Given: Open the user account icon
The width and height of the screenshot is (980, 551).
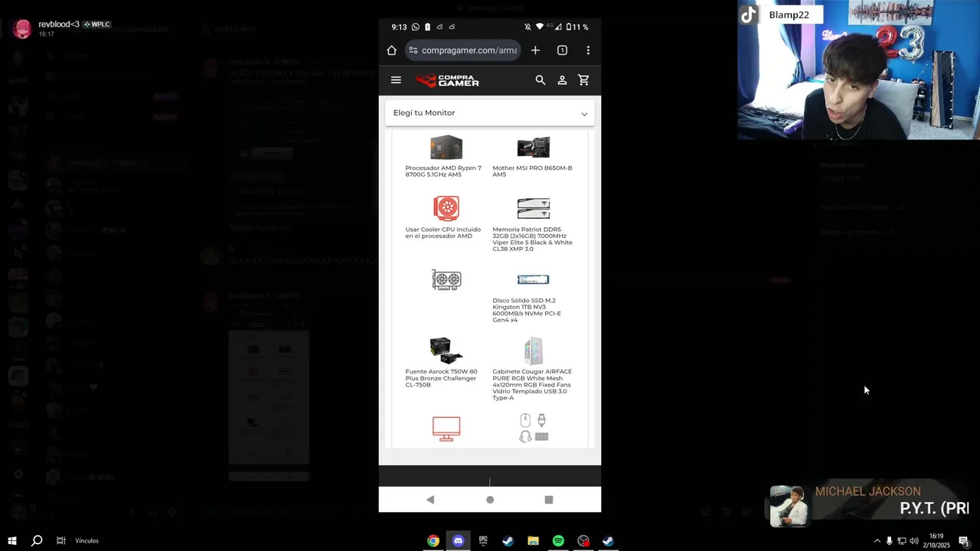Looking at the screenshot, I should pyautogui.click(x=562, y=80).
